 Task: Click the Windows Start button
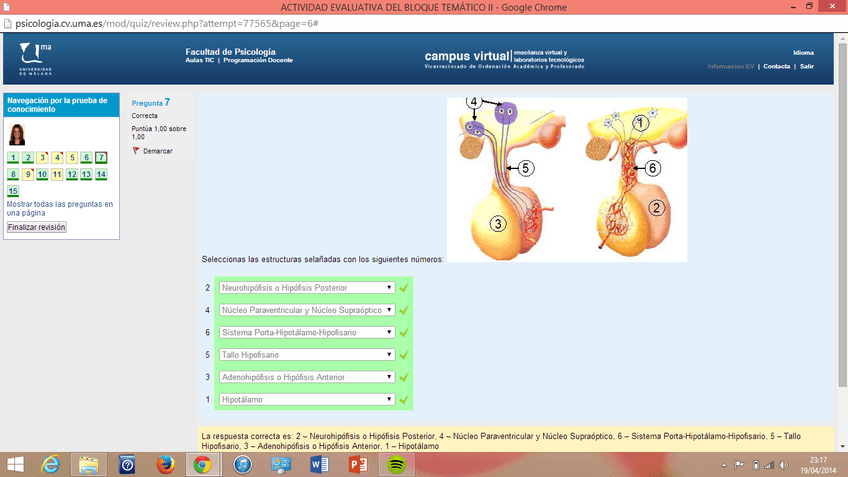point(16,464)
